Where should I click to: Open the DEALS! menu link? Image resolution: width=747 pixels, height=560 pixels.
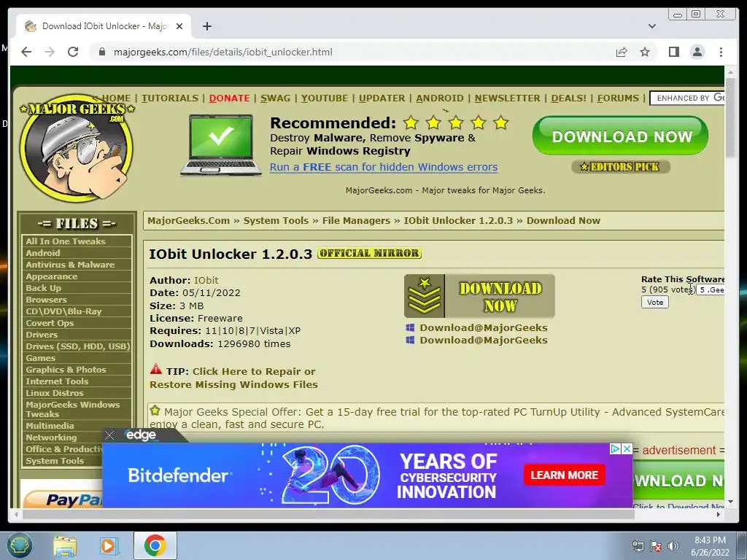pos(568,98)
